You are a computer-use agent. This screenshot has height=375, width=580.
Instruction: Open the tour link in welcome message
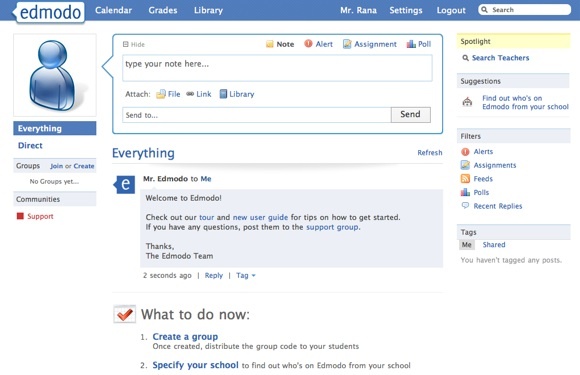point(207,217)
